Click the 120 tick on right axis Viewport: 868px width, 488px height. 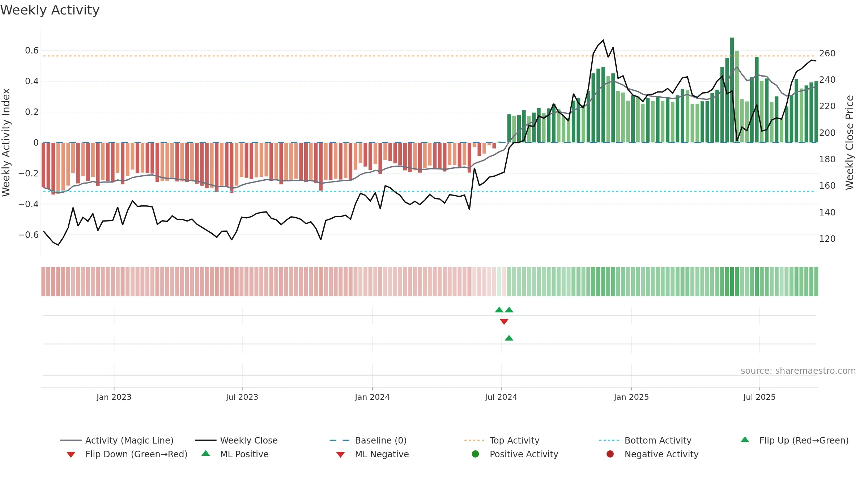[x=827, y=239]
